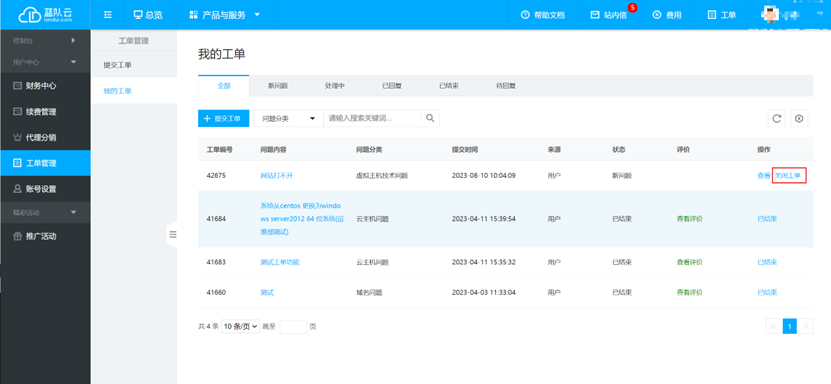Click the refresh icon above the ticket table

pyautogui.click(x=776, y=119)
